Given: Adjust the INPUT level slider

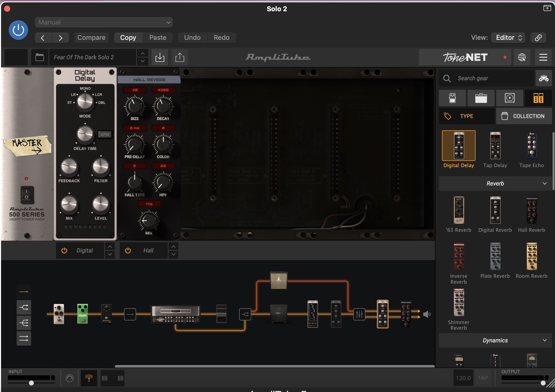Looking at the screenshot, I should 31,383.
